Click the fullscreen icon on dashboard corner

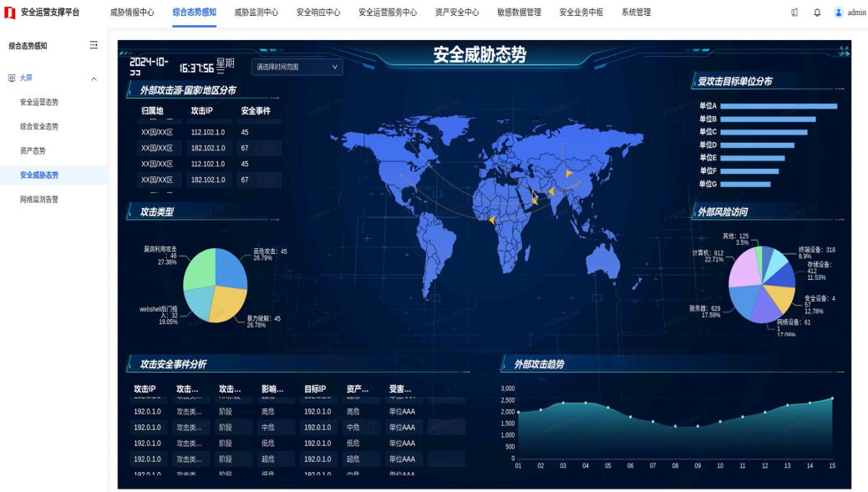(843, 50)
